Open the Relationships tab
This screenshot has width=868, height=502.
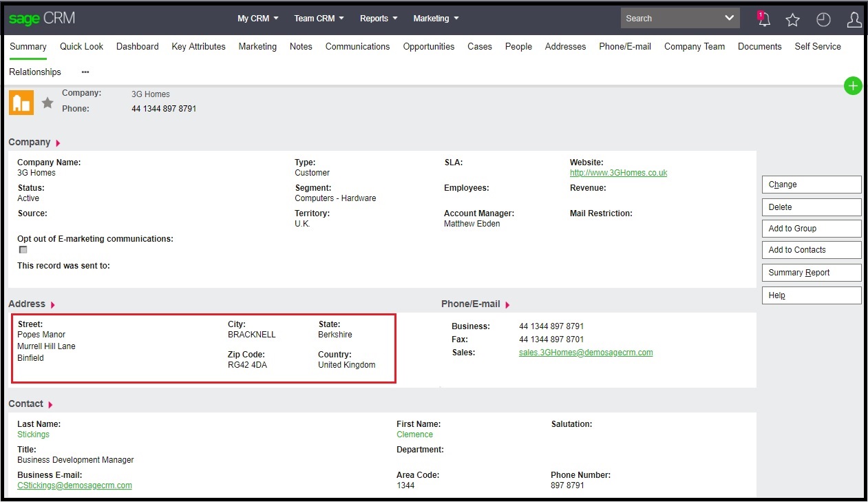coord(35,72)
